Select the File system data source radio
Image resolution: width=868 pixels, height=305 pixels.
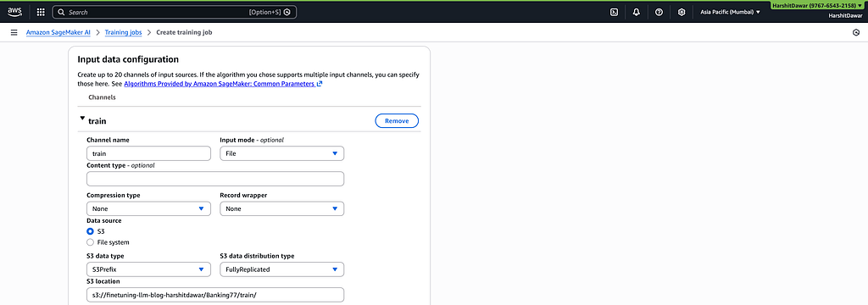(x=90, y=242)
